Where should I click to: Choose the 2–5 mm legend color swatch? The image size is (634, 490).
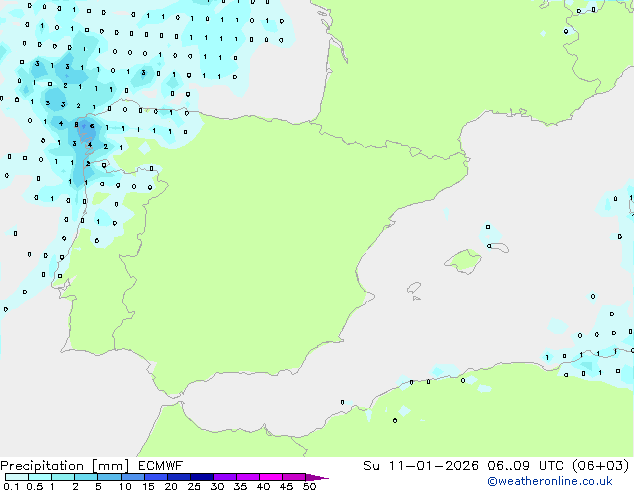click(86, 477)
